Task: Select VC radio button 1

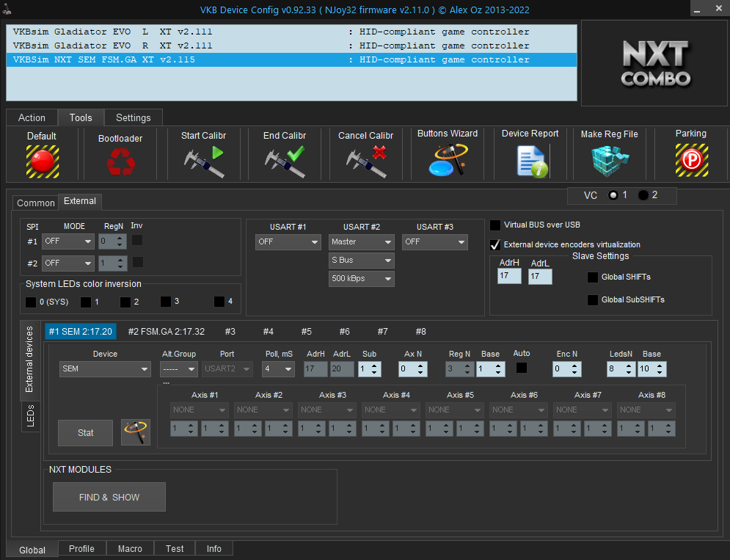Action: click(x=613, y=195)
